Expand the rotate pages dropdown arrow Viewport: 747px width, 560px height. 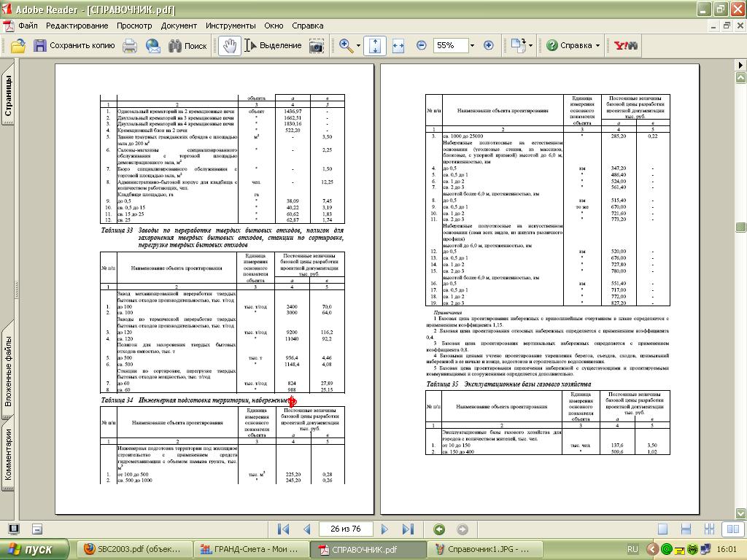pyautogui.click(x=530, y=46)
